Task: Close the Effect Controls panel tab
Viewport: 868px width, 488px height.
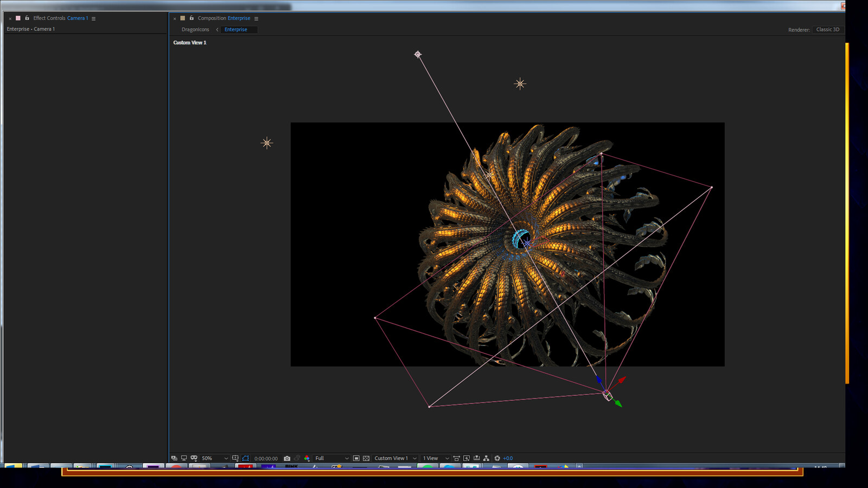Action: pyautogui.click(x=10, y=18)
